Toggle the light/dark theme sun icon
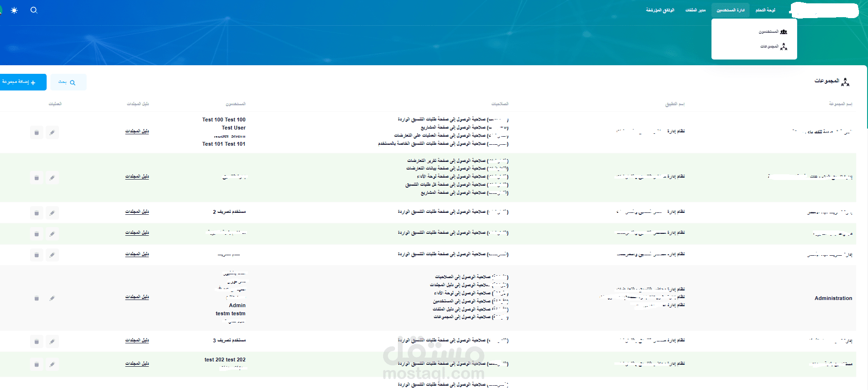 (14, 10)
